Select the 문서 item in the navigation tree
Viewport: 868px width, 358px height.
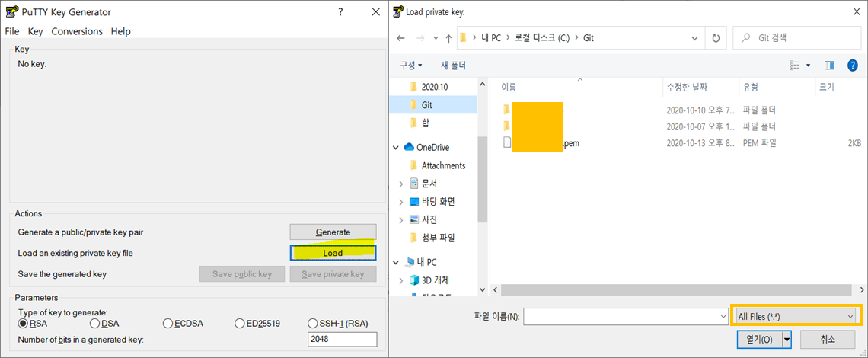pos(423,184)
